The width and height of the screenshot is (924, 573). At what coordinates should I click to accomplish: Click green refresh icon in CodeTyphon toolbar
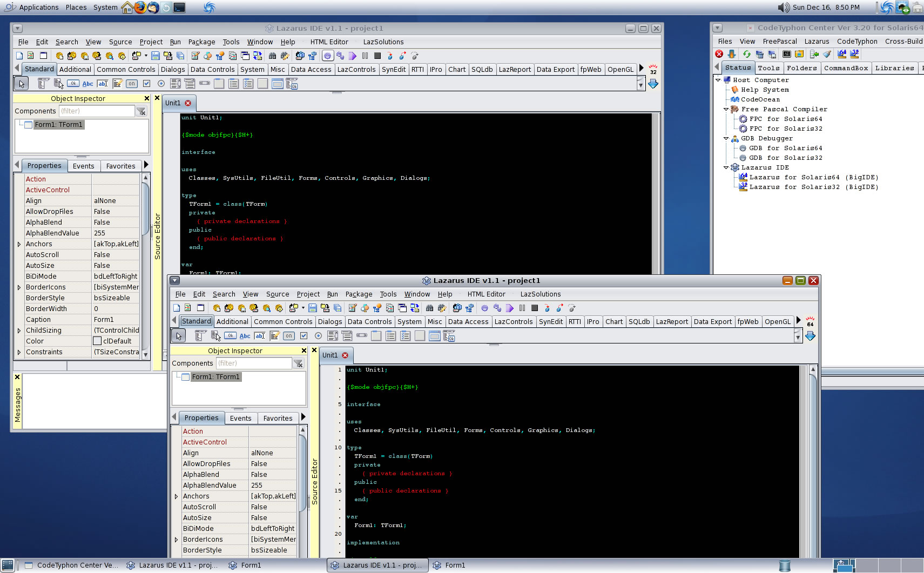pyautogui.click(x=747, y=54)
